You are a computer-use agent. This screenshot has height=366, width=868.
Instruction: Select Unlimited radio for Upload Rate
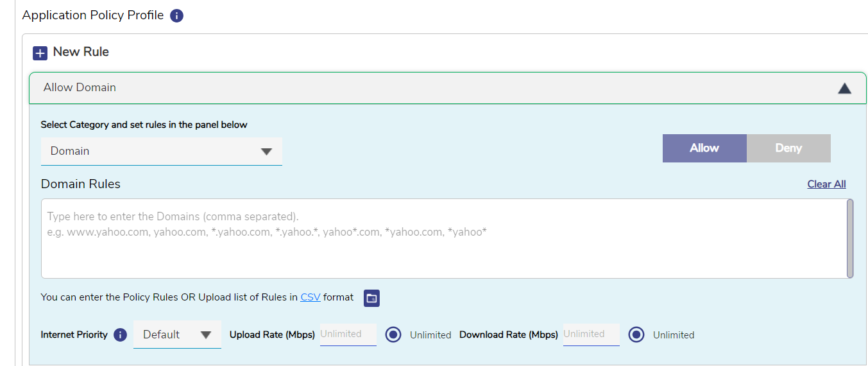[x=393, y=335]
